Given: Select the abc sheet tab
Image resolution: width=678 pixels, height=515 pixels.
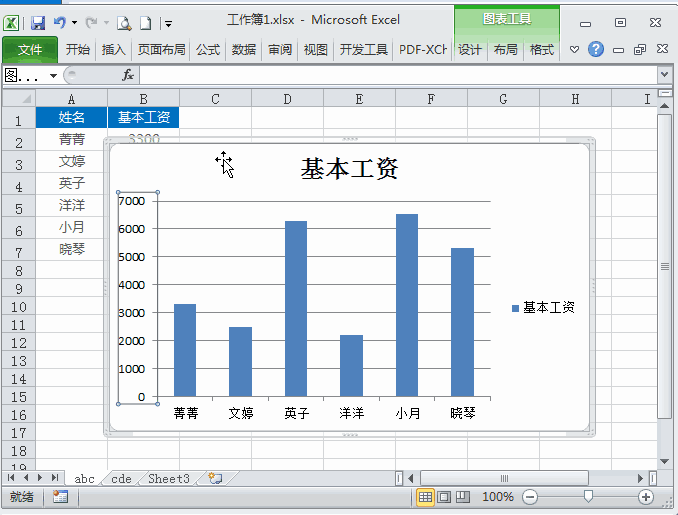Looking at the screenshot, I should tap(84, 479).
